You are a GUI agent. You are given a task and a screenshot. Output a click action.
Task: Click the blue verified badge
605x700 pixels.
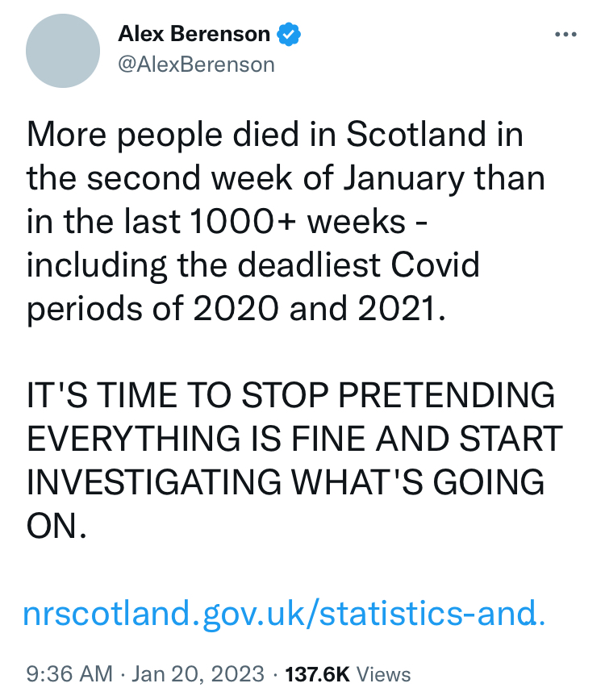(290, 34)
